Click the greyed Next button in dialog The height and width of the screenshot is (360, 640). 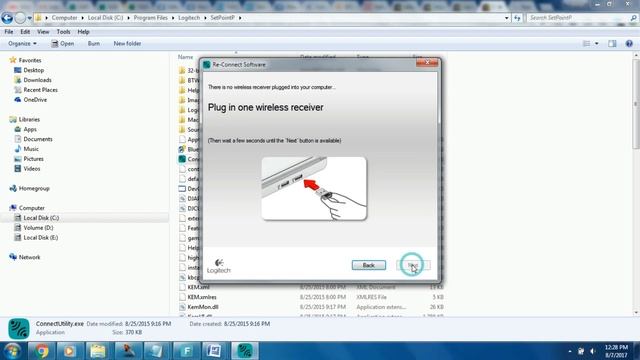(413, 265)
